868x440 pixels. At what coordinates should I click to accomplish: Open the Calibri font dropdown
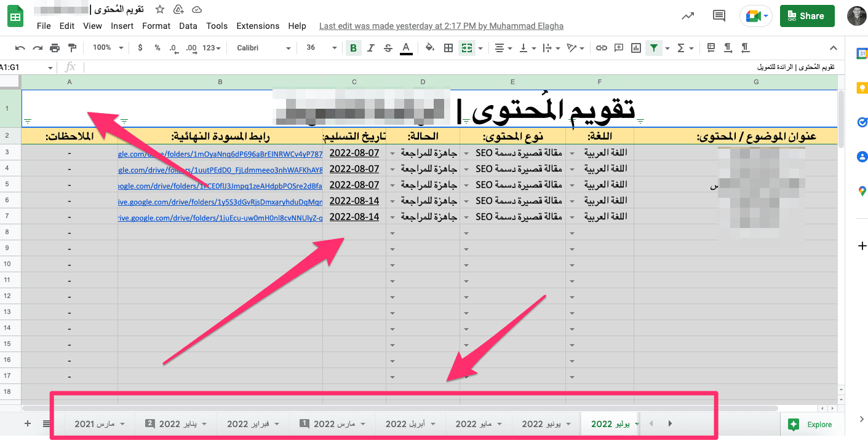[x=263, y=48]
